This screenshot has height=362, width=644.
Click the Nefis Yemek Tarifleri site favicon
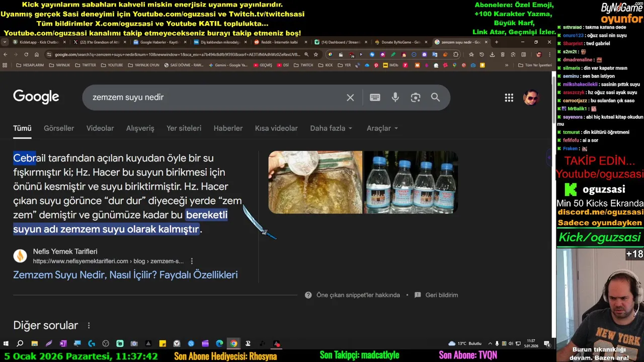20,256
